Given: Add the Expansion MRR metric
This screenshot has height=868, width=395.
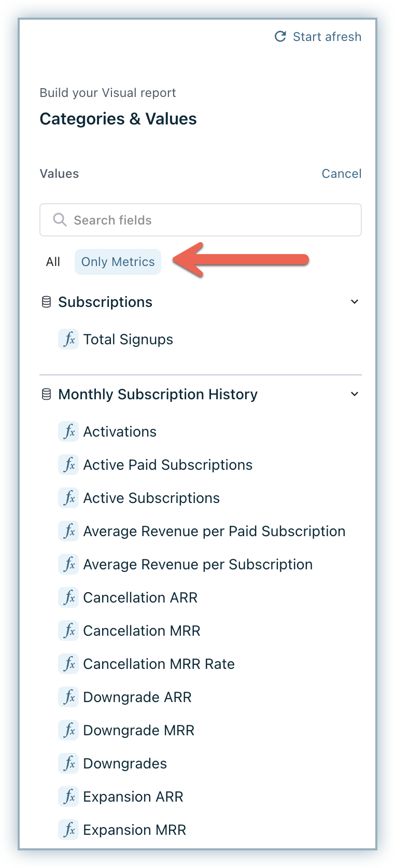Looking at the screenshot, I should pos(135,830).
